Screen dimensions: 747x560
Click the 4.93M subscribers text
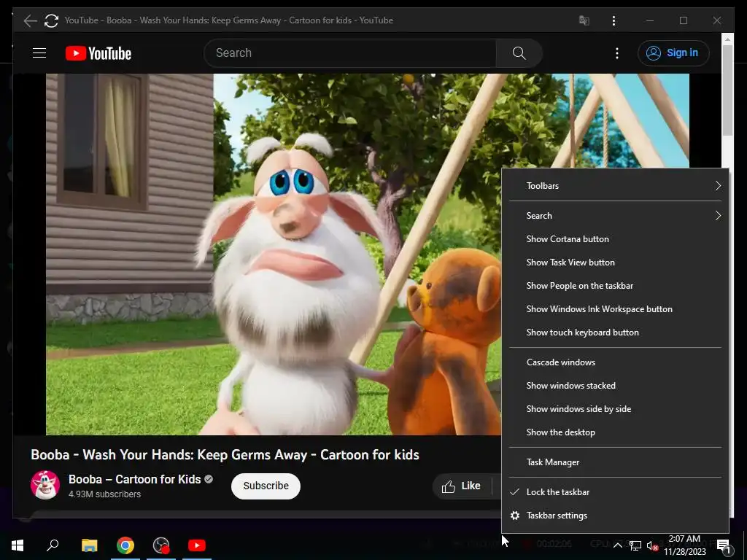click(x=105, y=494)
